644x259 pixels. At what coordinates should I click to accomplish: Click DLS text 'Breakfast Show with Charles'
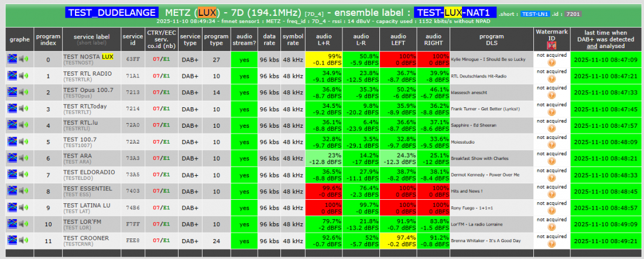point(479,158)
